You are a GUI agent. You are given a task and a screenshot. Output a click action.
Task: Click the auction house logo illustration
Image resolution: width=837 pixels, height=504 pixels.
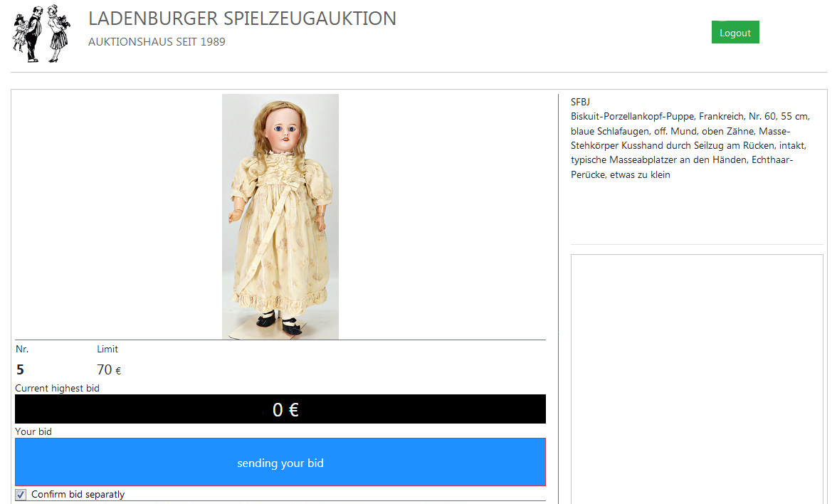coord(41,33)
